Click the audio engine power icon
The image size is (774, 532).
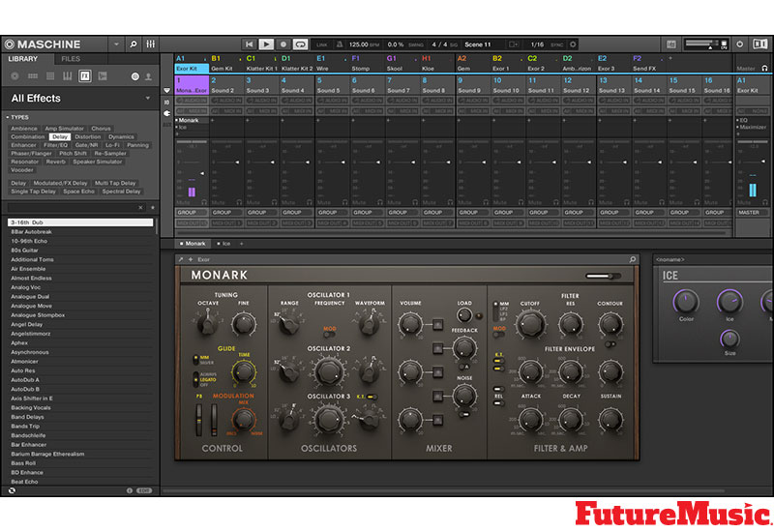pos(739,44)
